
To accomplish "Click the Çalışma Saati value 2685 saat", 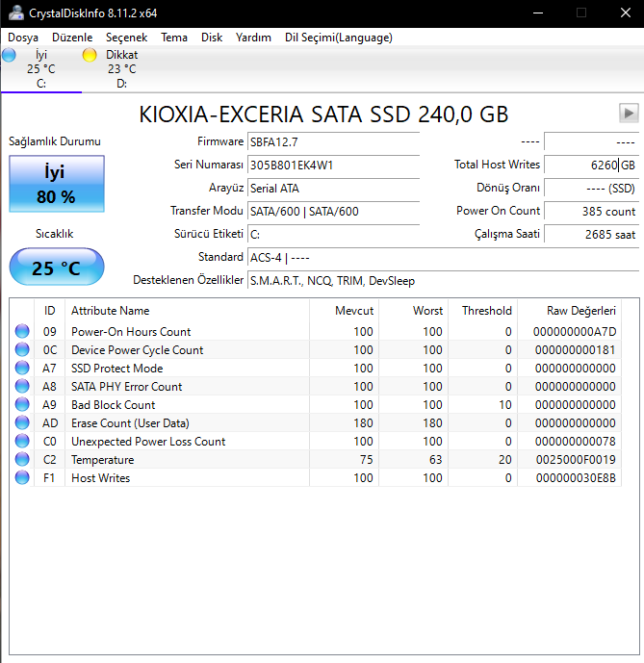I will click(591, 234).
